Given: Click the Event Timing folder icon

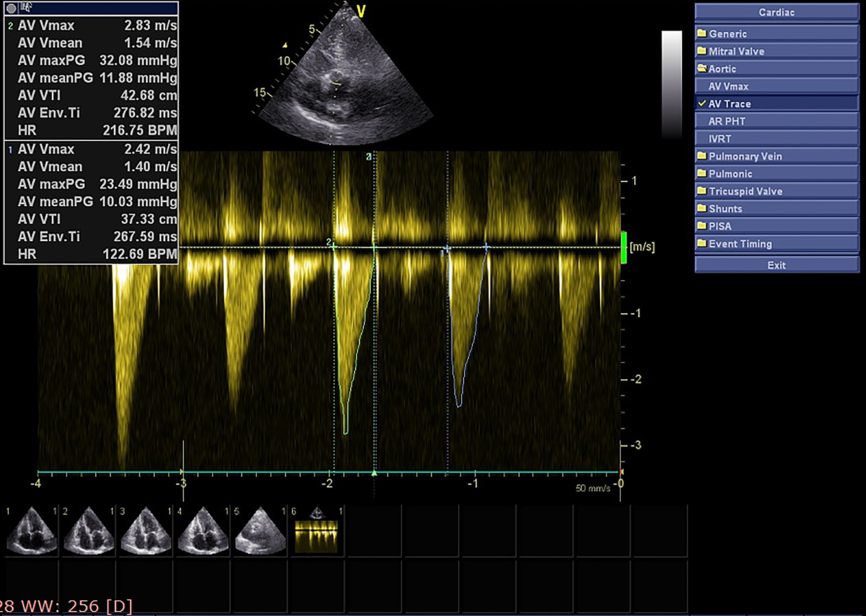Looking at the screenshot, I should pos(702,243).
